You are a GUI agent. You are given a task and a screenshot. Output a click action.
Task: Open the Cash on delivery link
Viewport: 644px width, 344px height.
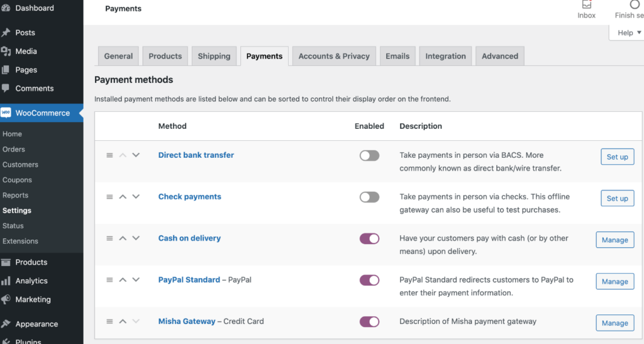point(189,238)
